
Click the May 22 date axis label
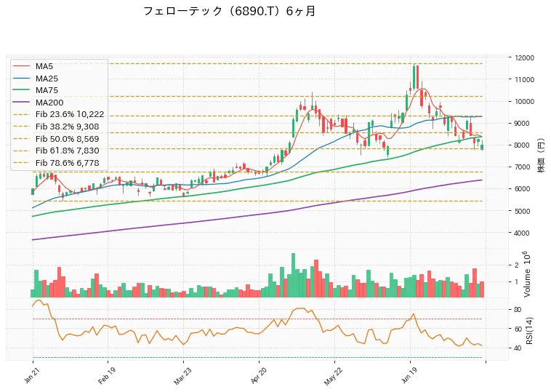click(333, 376)
